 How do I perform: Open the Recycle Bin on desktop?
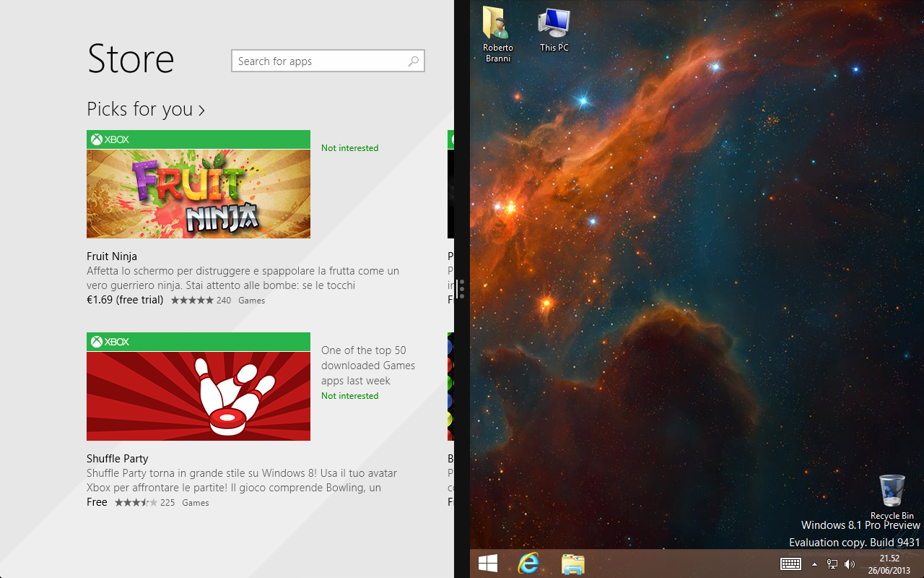[892, 497]
